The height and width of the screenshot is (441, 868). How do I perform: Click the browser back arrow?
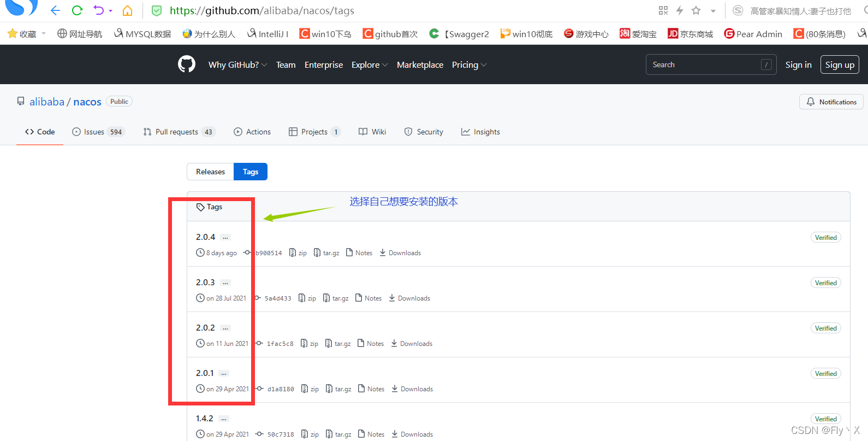pyautogui.click(x=55, y=10)
